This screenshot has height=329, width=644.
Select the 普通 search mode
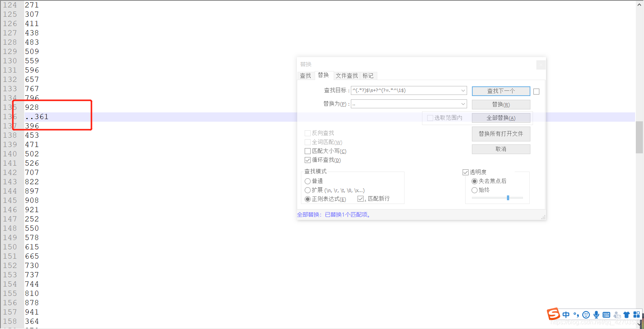click(308, 181)
